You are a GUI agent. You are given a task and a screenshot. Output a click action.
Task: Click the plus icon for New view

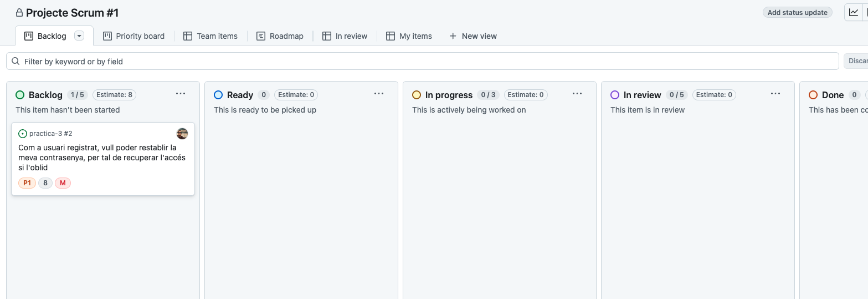[x=453, y=36]
